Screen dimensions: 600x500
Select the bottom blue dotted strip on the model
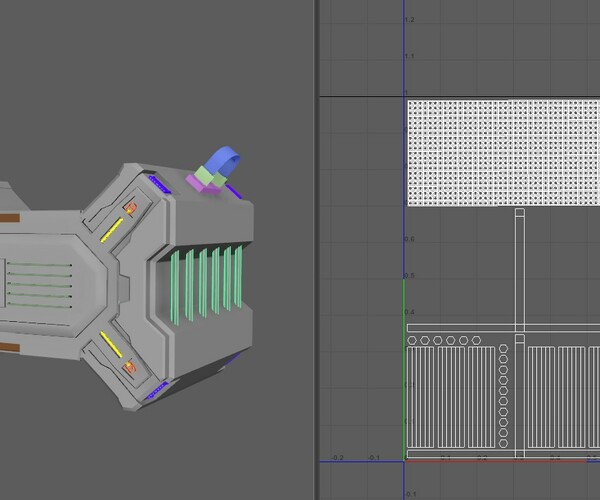point(158,390)
